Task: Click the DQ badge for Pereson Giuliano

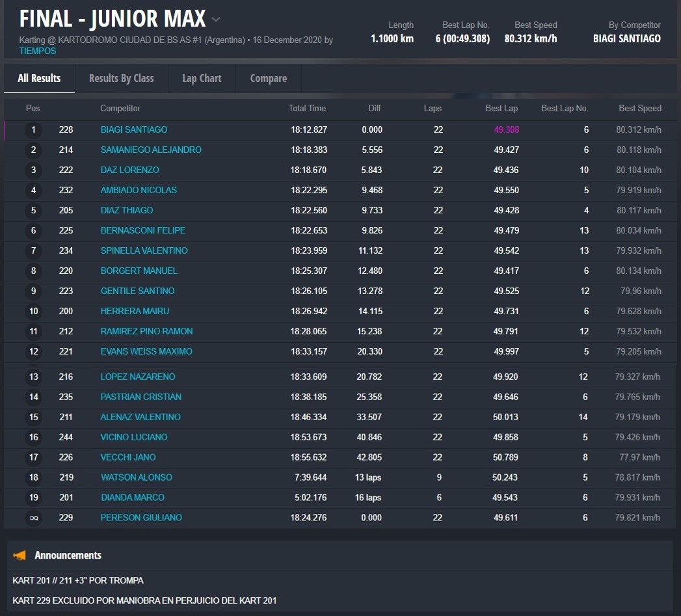Action: pos(34,518)
